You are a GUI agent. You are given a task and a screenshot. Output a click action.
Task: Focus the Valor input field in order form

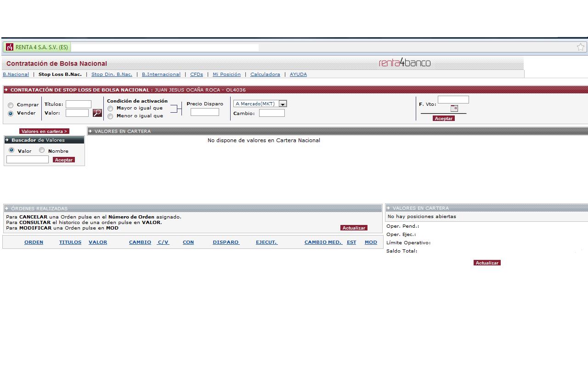77,113
